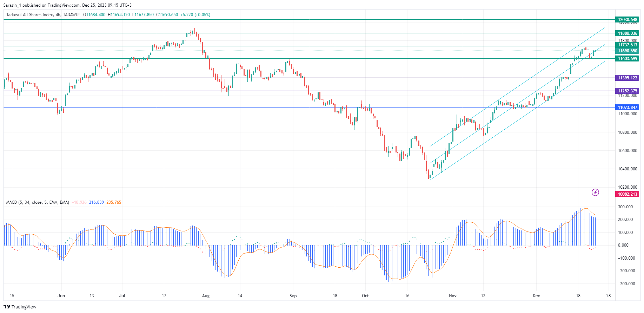This screenshot has width=644, height=313.
Task: Click the MACD value 216.839
Action: [97, 202]
